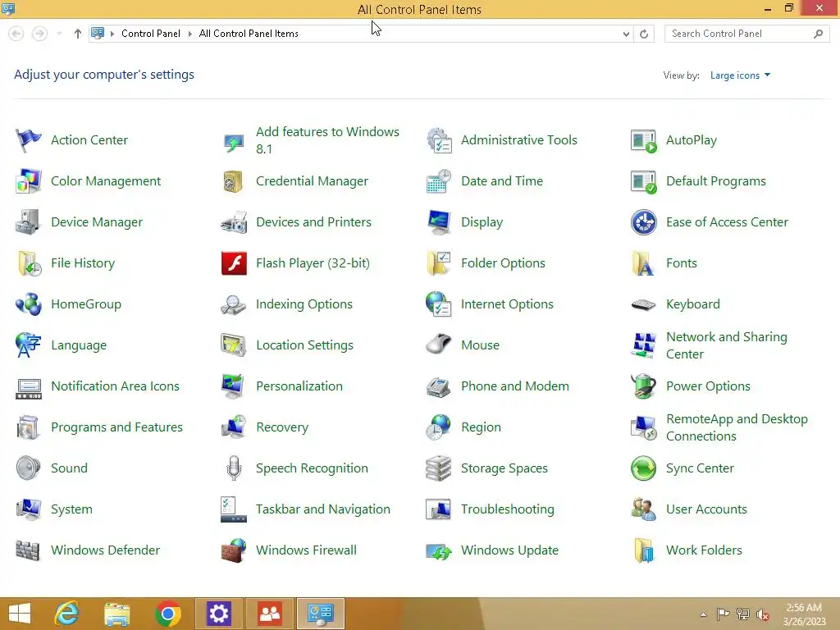The height and width of the screenshot is (630, 840).
Task: Select Control Panel in the breadcrumb
Action: [151, 33]
